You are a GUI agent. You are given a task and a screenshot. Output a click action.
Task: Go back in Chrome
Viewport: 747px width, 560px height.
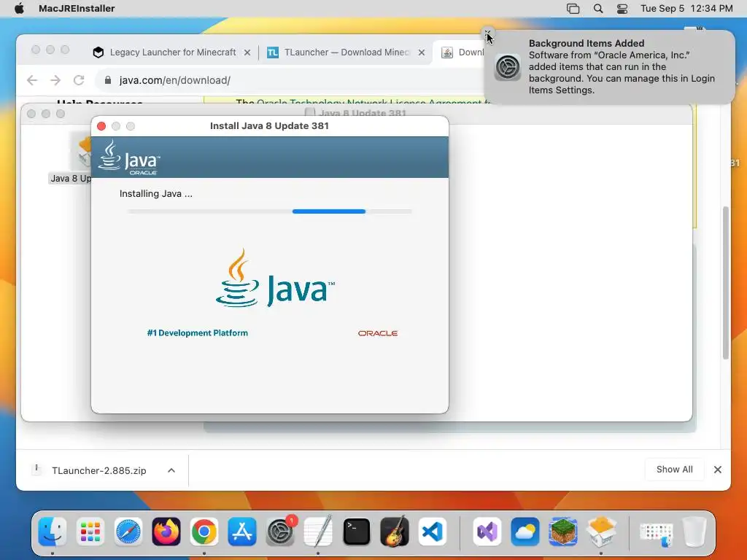click(32, 80)
